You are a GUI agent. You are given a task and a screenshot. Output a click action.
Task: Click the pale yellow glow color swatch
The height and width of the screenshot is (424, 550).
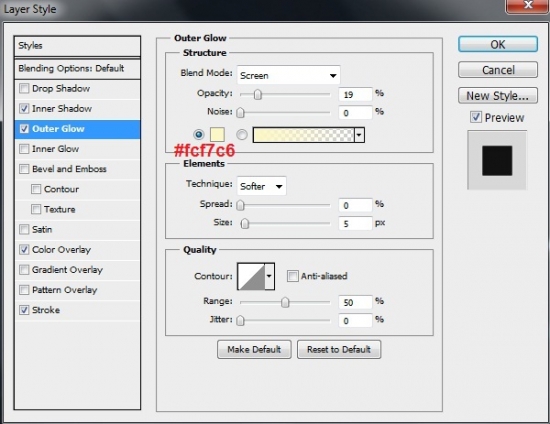pos(217,135)
